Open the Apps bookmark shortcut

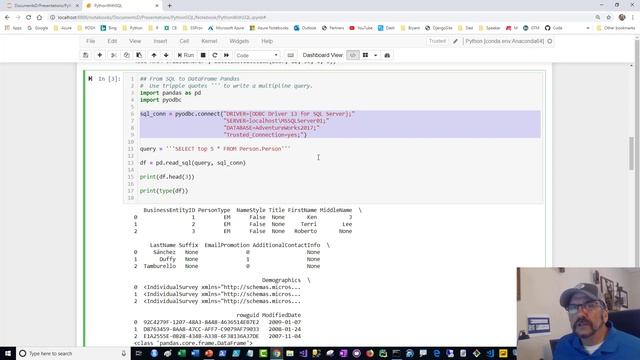click(13, 28)
